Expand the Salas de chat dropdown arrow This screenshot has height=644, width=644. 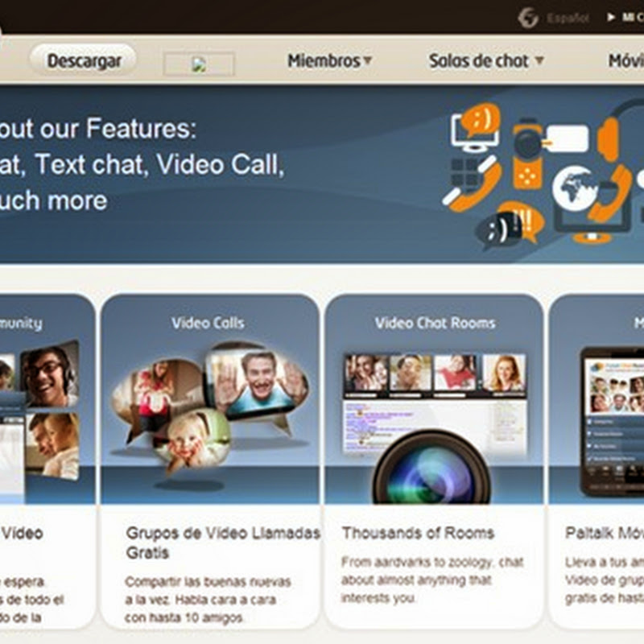(x=539, y=61)
